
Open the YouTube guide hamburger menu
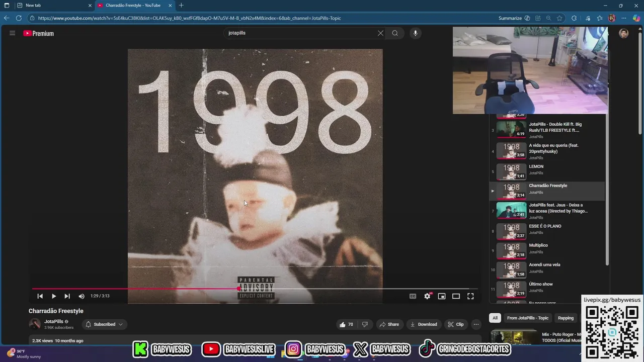click(12, 33)
